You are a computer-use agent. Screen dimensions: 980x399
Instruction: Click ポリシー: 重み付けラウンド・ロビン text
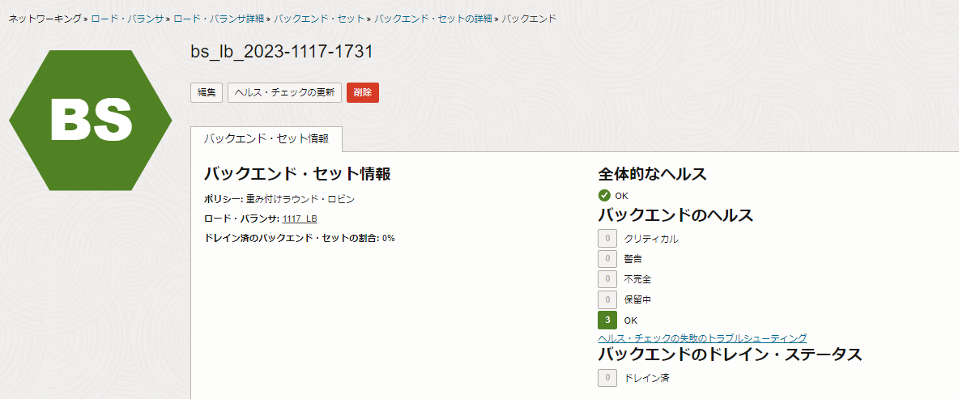tap(279, 198)
